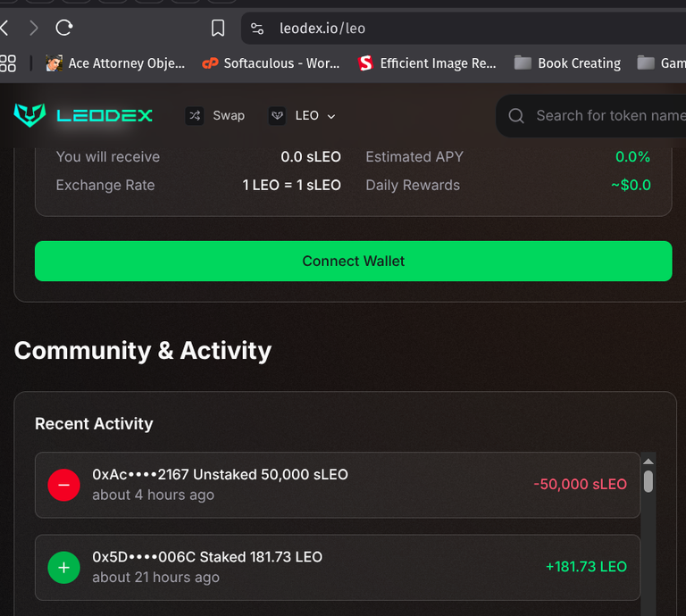Click the LEODEX wordmark
Viewport: 686px width, 616px height.
tap(105, 115)
